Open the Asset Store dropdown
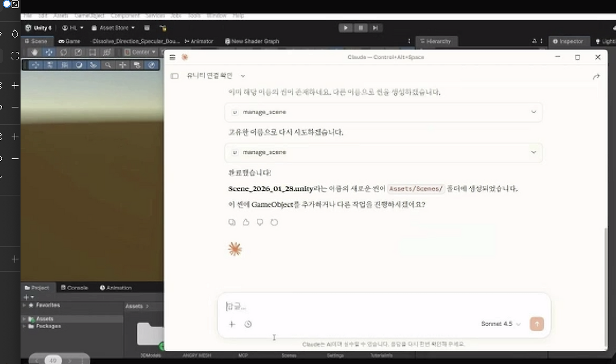616x364 pixels. [x=114, y=28]
